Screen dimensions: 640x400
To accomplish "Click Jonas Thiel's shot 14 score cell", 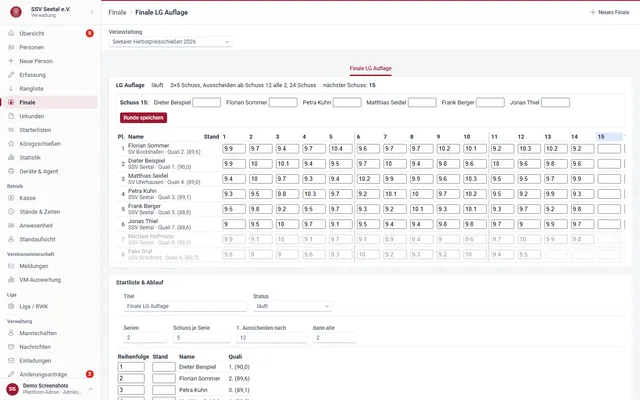I will pyautogui.click(x=582, y=224).
